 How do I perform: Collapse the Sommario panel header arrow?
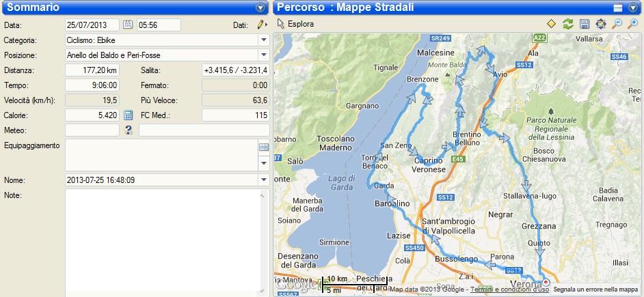click(x=260, y=8)
